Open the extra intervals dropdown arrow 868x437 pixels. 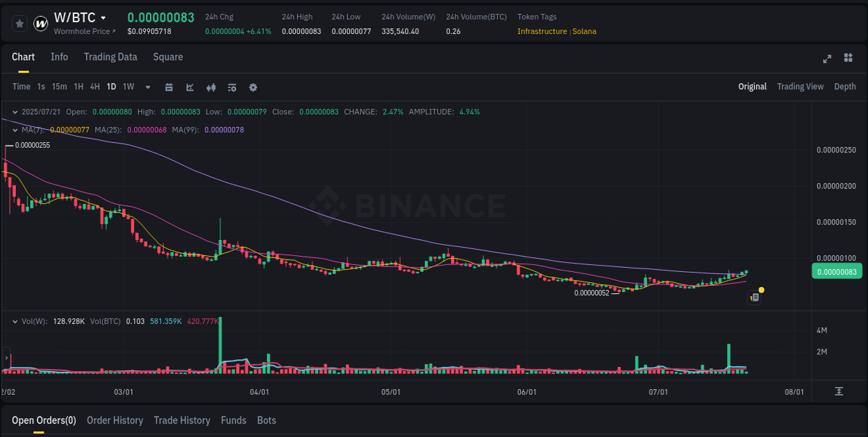pos(147,87)
